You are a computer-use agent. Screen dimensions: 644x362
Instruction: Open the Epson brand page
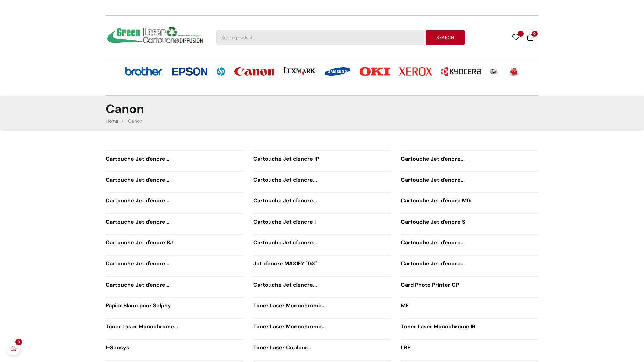coord(190,71)
